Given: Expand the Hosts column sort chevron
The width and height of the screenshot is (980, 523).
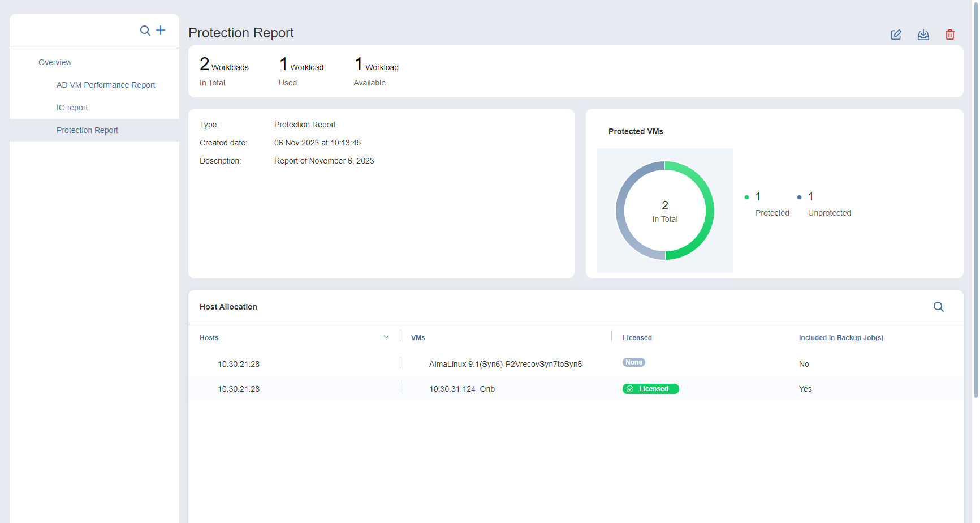Looking at the screenshot, I should 386,337.
